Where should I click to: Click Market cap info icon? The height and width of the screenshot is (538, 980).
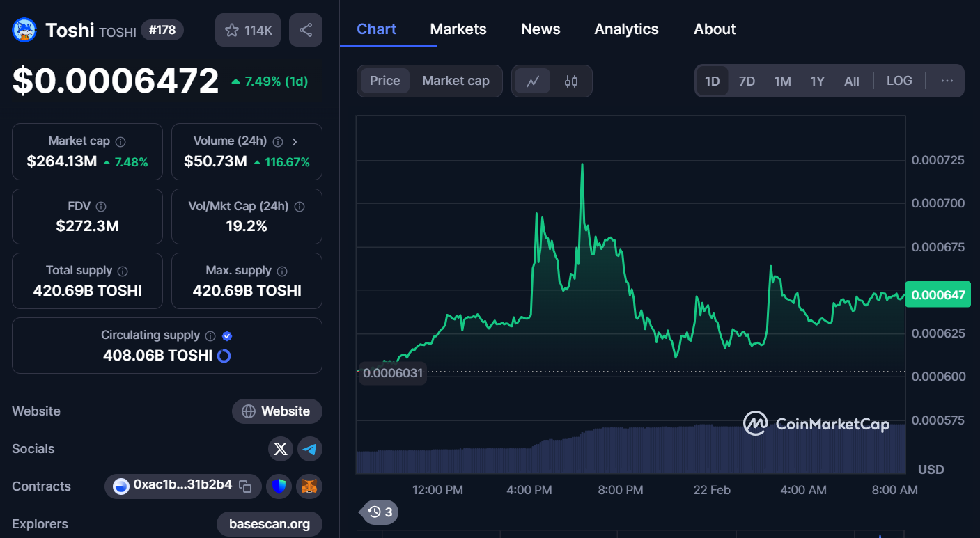(120, 141)
